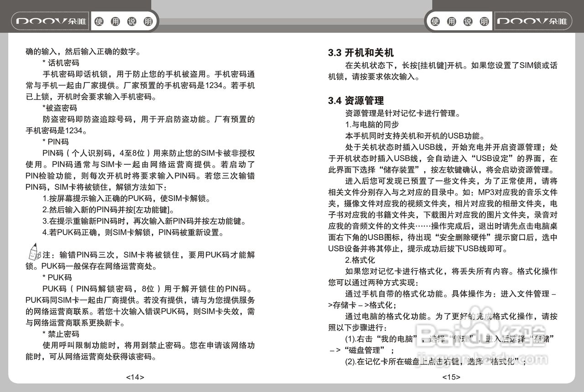Select the top line 确的输入，然后输入正确的数字。
This screenshot has width=584, height=392.
(83, 51)
